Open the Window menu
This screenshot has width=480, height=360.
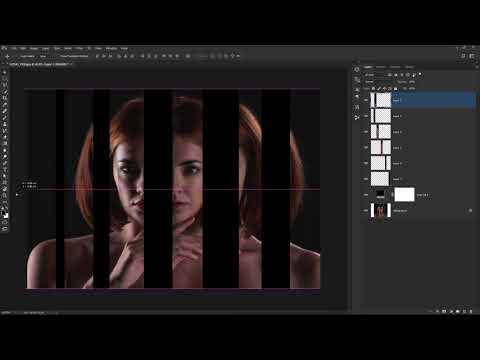point(112,49)
